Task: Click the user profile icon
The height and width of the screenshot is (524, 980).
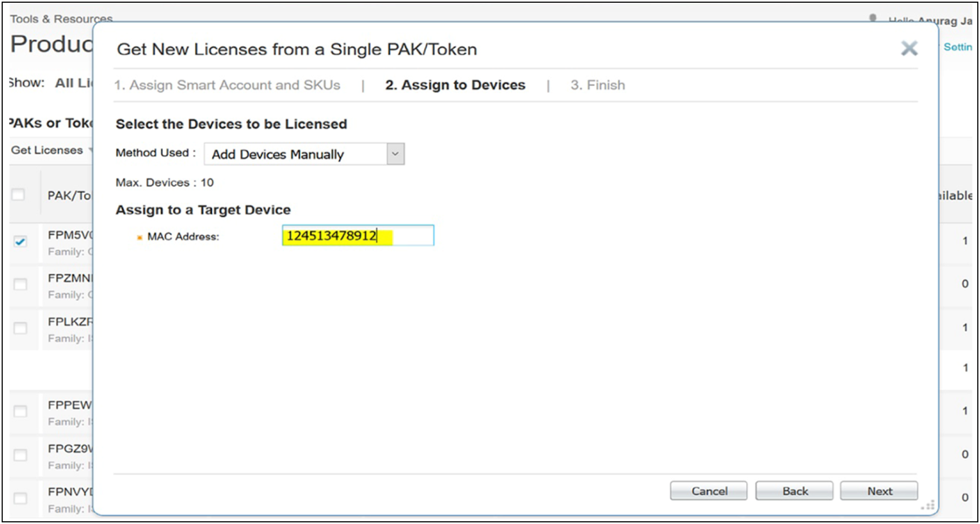Action: click(x=873, y=18)
